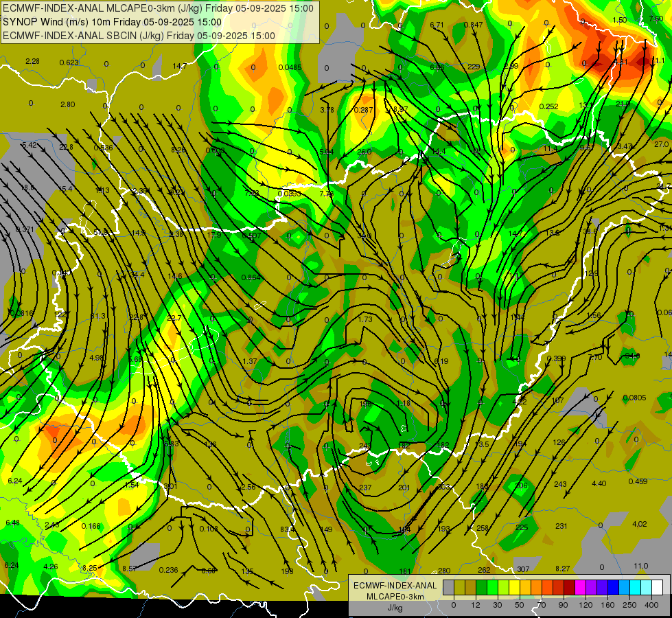Click the map value 83.4
The image size is (672, 618).
pyautogui.click(x=288, y=529)
